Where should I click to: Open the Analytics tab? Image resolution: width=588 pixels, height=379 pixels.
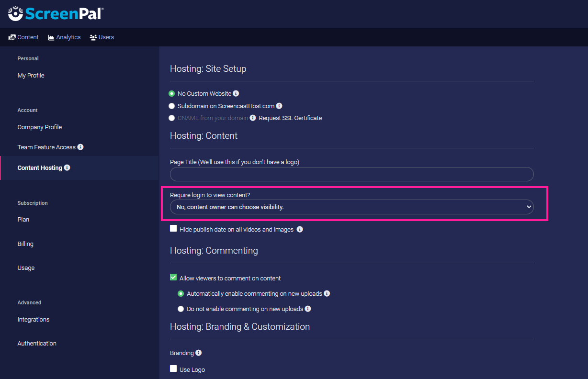pos(64,37)
